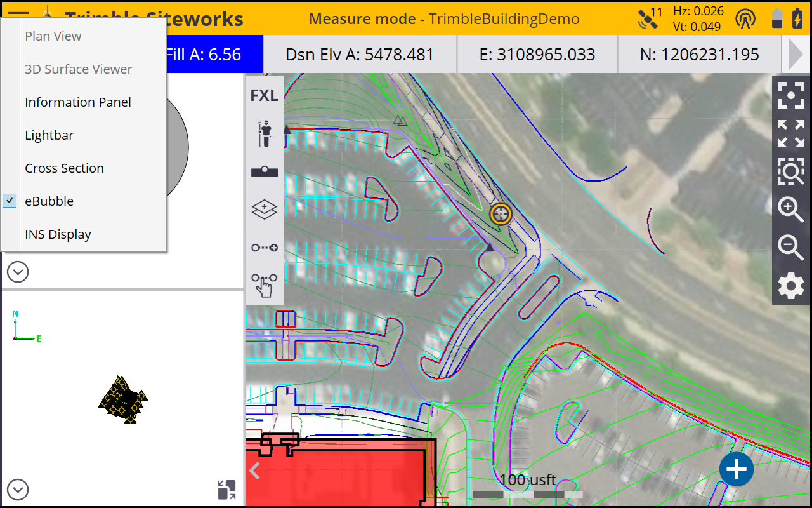Click the Dsn Elv A value field
This screenshot has height=508, width=812.
[x=360, y=55]
